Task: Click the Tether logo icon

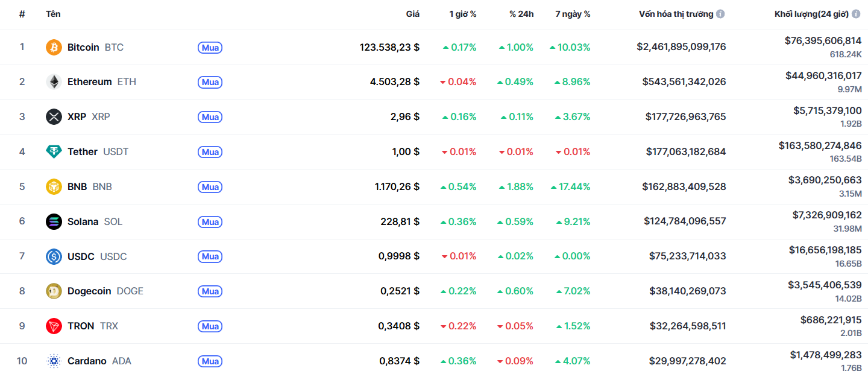Action: click(54, 152)
